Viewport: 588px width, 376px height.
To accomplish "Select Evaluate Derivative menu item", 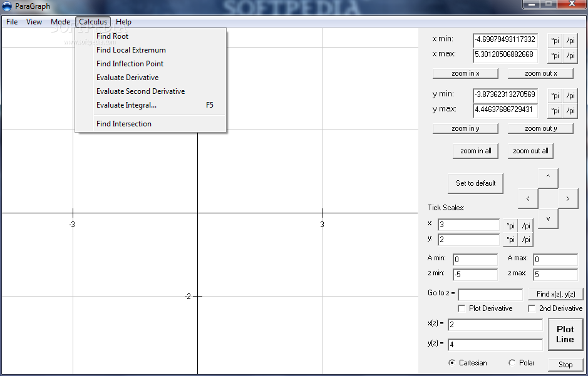I will point(151,78).
